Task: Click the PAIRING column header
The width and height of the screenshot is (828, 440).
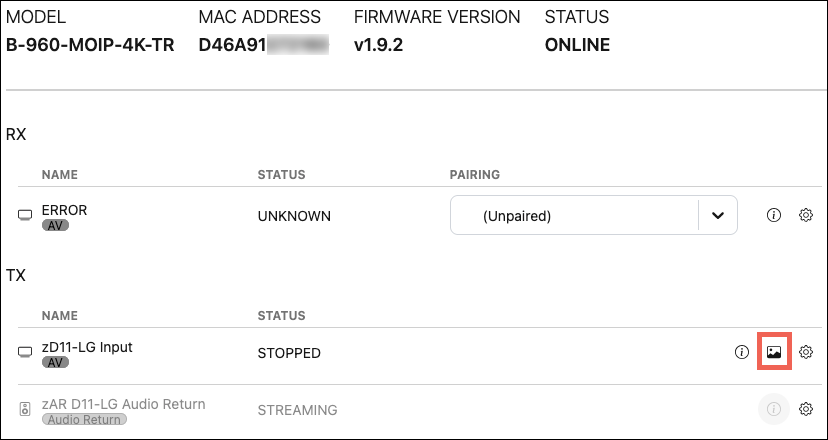Action: pyautogui.click(x=475, y=175)
